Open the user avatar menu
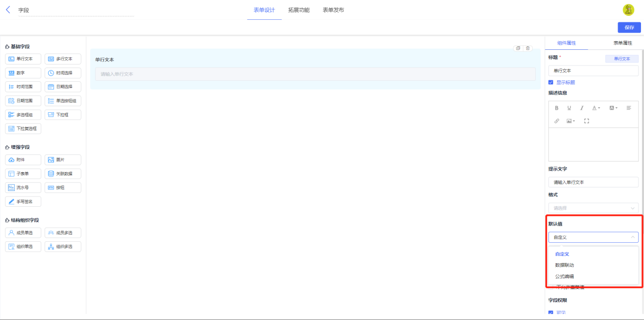 pos(628,10)
